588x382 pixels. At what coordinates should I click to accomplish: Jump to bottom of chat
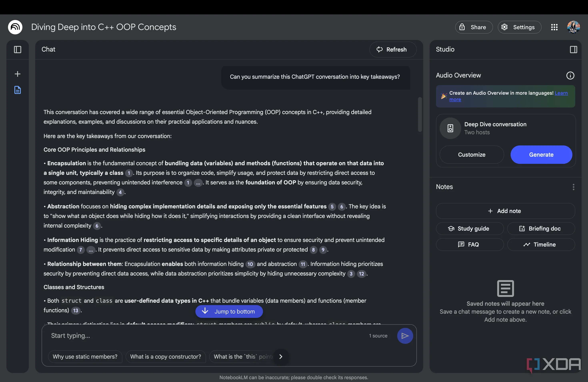(x=229, y=311)
